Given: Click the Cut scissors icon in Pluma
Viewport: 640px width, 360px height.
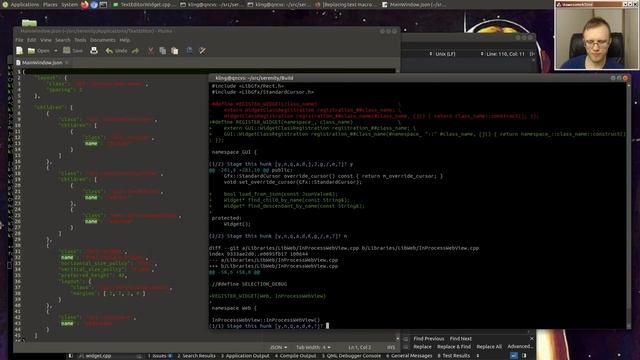Looking at the screenshot, I should pos(151,51).
